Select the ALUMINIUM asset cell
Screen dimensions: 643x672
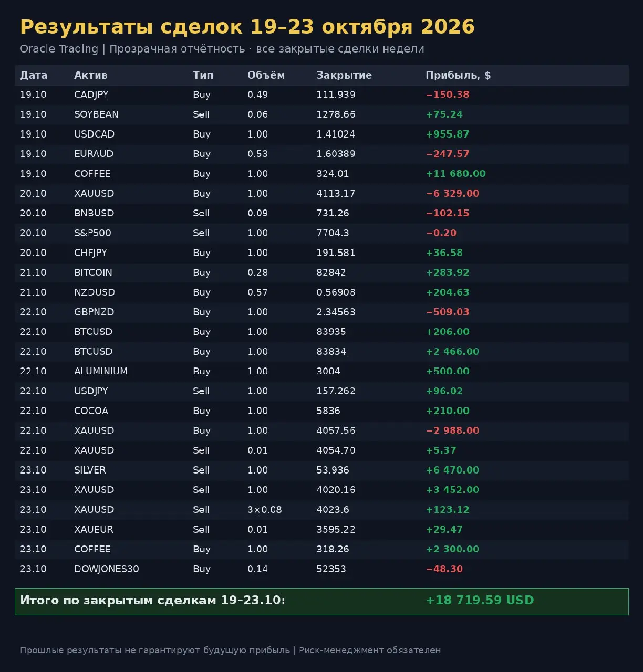[101, 371]
